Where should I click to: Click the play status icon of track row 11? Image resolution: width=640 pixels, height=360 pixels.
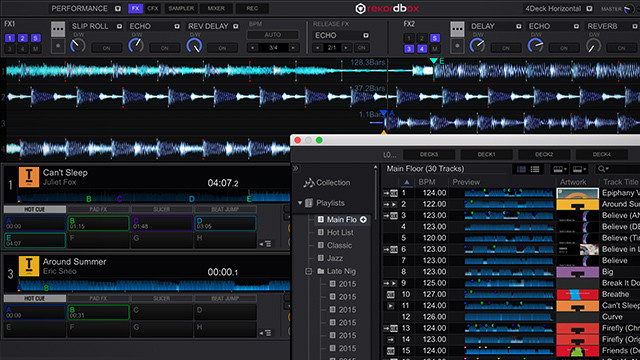coord(391,306)
